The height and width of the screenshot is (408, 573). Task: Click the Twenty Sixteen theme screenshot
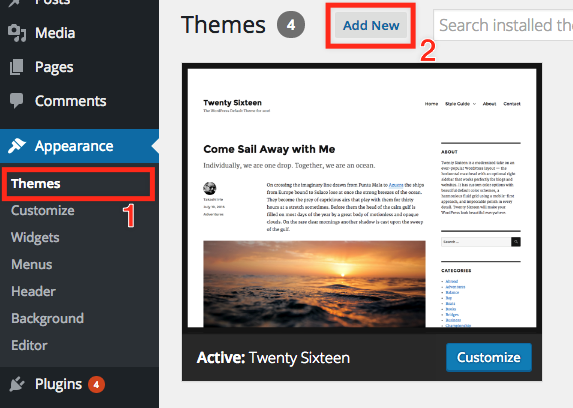(x=362, y=198)
